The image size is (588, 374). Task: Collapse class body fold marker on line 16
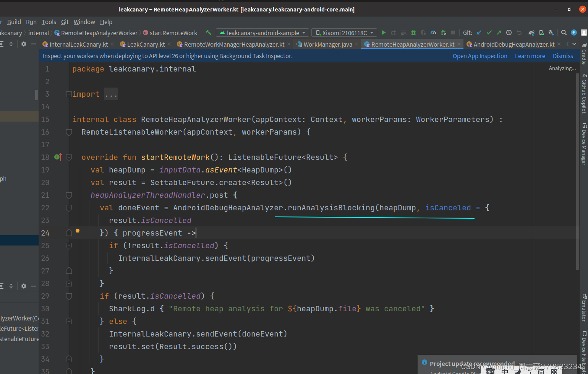point(69,132)
